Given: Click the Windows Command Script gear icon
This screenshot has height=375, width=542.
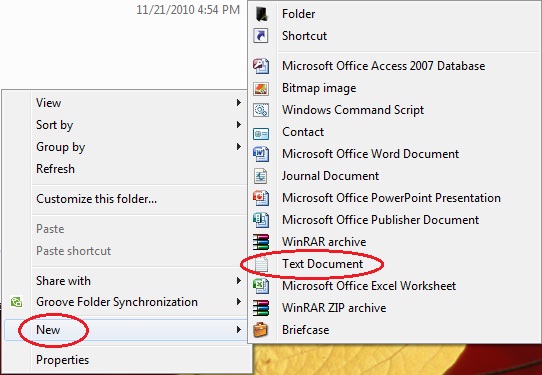Looking at the screenshot, I should 261,110.
